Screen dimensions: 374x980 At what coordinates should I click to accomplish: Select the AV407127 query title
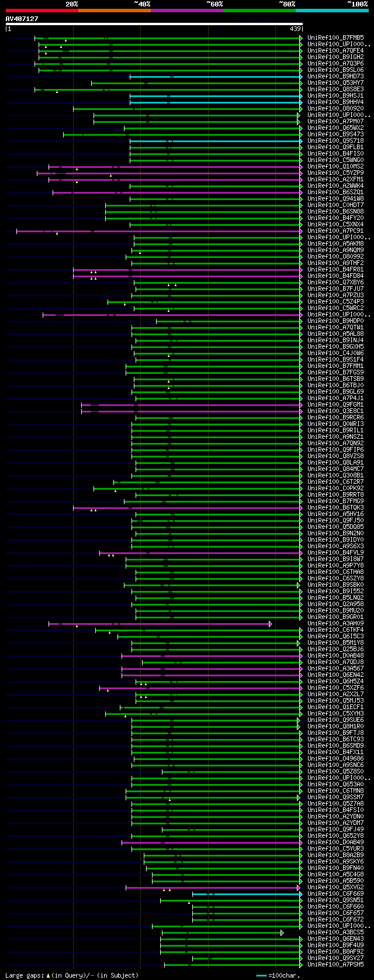[22, 19]
